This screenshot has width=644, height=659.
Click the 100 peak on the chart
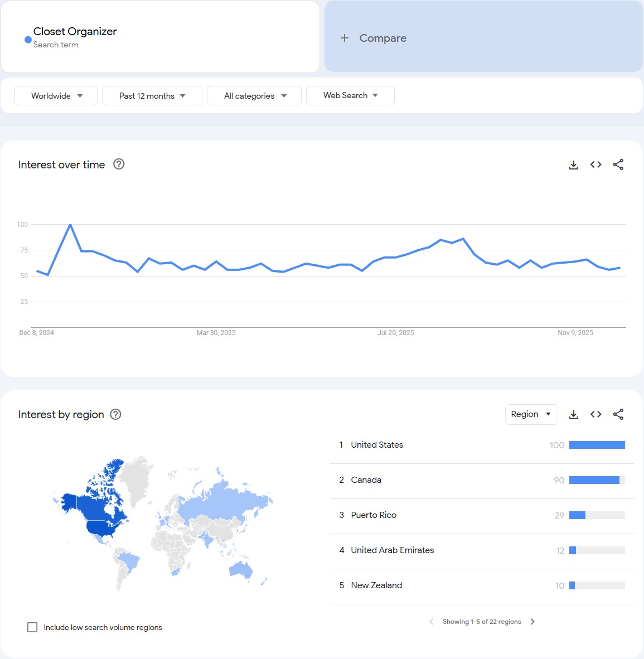(x=70, y=225)
